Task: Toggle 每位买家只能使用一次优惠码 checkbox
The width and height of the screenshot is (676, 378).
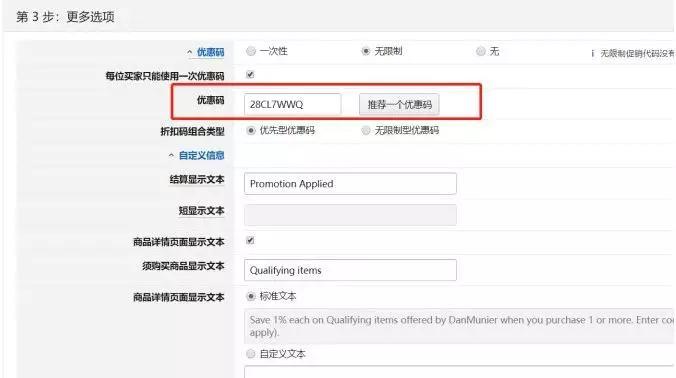Action: (x=250, y=75)
